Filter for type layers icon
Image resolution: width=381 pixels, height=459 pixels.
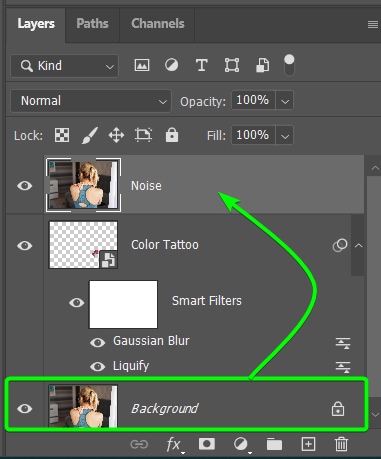201,65
